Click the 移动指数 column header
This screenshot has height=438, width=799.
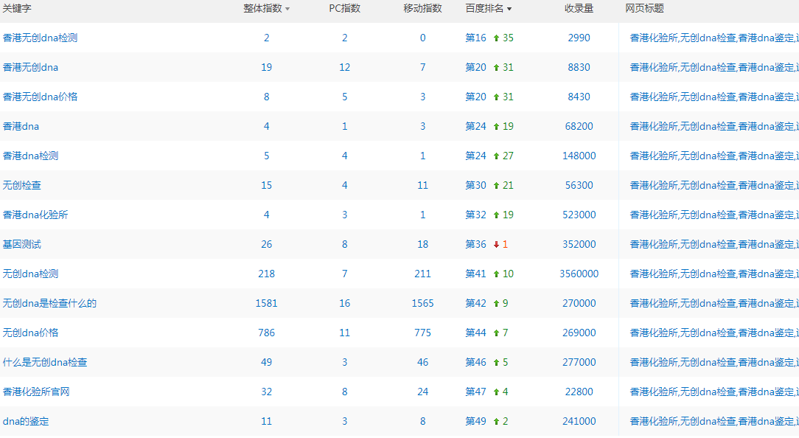click(x=422, y=9)
